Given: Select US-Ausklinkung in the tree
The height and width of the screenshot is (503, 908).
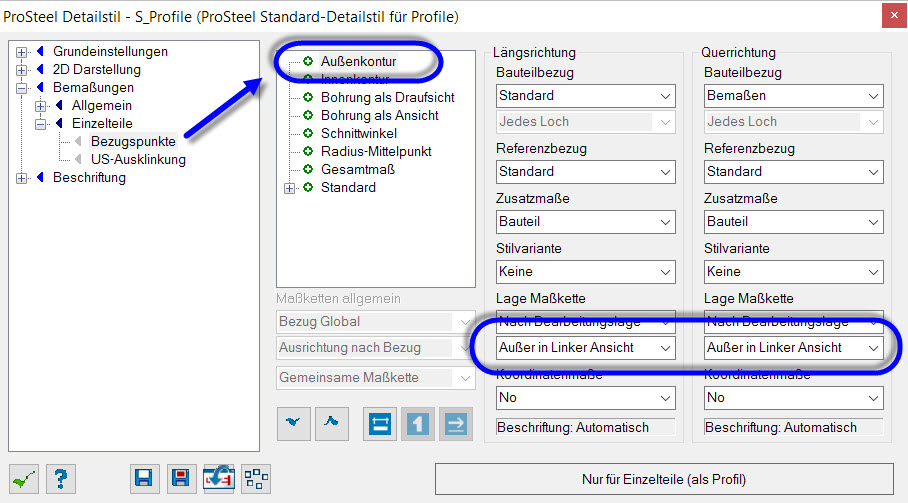Looking at the screenshot, I should click(x=138, y=159).
